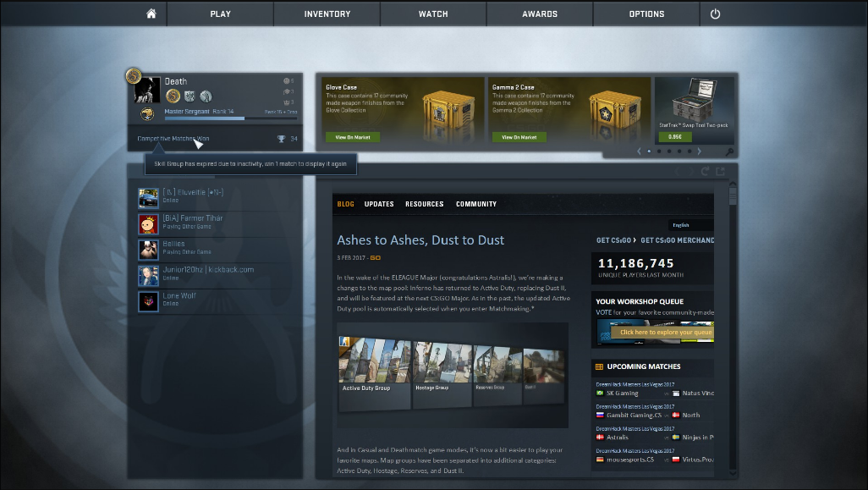Open the INVENTORY menu

point(327,14)
